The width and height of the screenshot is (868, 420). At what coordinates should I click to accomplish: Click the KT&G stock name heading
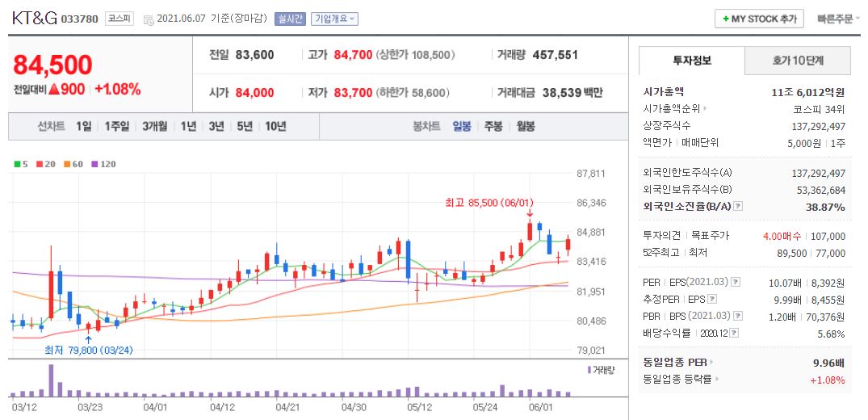(x=35, y=19)
